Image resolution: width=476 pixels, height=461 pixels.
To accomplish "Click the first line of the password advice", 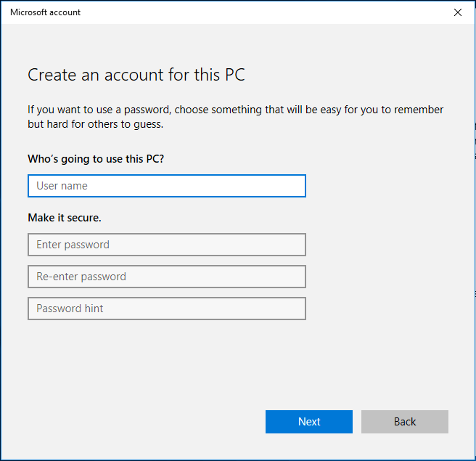I will click(x=236, y=110).
